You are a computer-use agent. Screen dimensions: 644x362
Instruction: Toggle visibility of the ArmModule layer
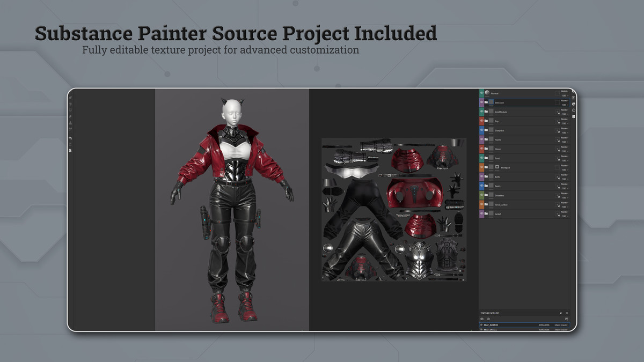click(x=481, y=112)
